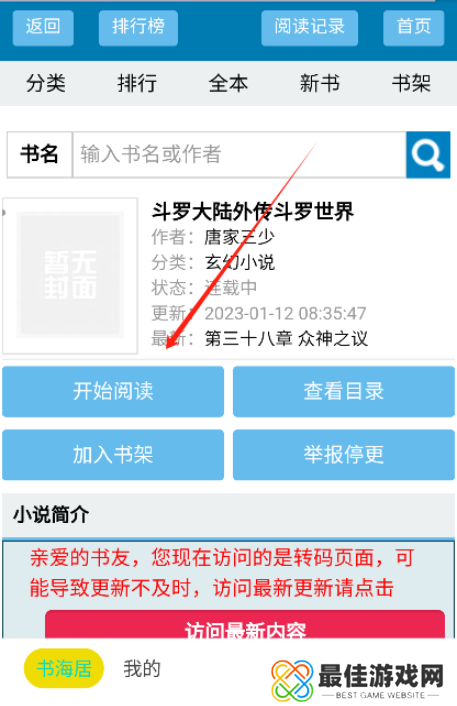Open 阅读记录 reading history
Viewport: 457px width, 706px height.
click(x=309, y=27)
